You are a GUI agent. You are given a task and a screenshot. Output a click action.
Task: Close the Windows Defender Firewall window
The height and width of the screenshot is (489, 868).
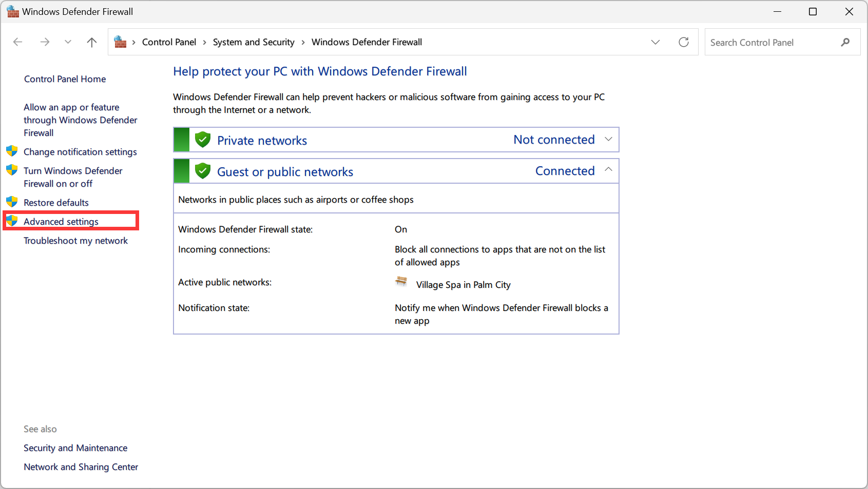[849, 11]
